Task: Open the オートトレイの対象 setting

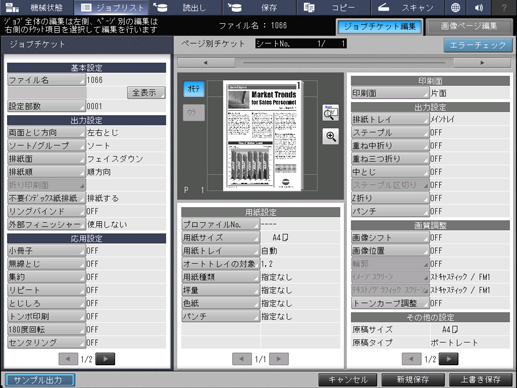Action: 220,264
